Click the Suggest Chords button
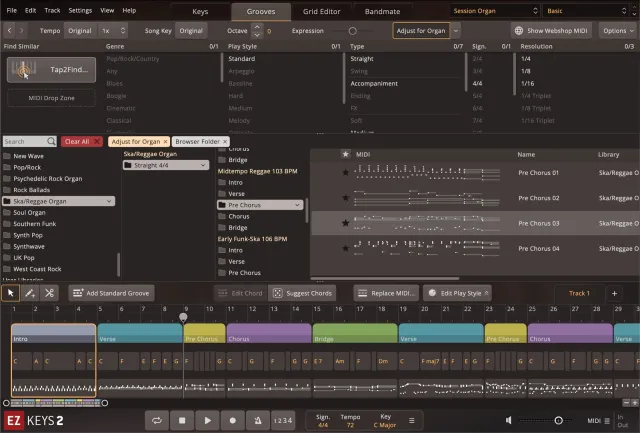Screen dimensions: 640x433 coord(302,293)
